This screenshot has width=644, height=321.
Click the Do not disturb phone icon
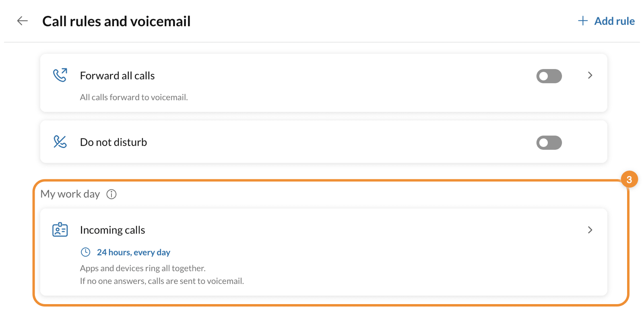click(x=60, y=142)
